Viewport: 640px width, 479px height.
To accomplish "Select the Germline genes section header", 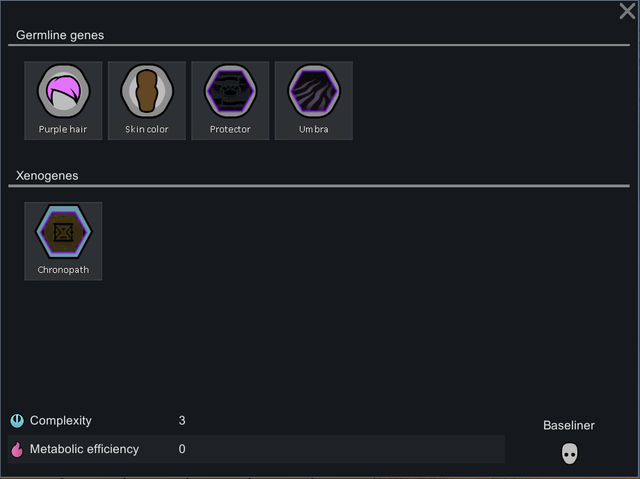I will click(x=60, y=35).
